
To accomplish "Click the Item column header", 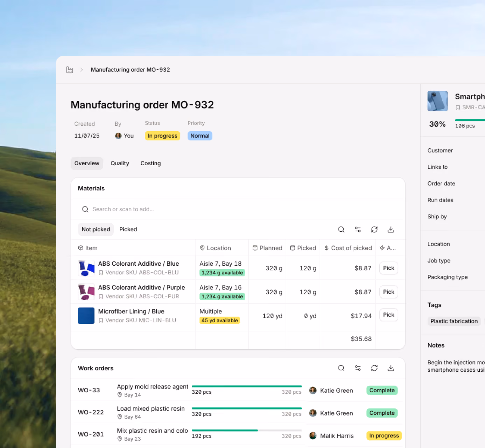I will 133,248.
